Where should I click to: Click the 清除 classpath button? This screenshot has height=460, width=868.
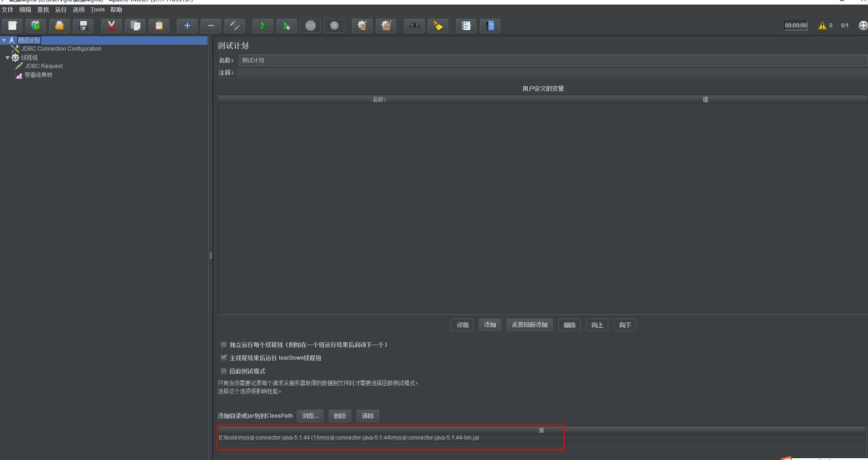coord(368,416)
